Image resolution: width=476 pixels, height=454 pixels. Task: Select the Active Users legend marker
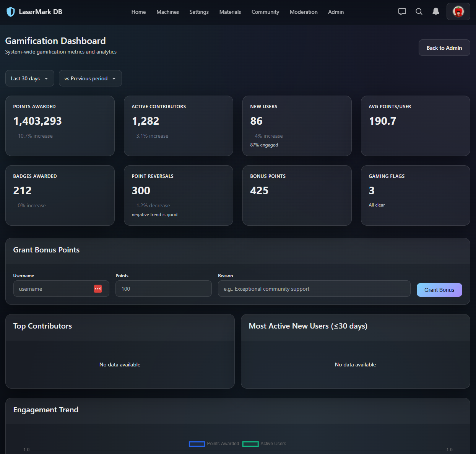pyautogui.click(x=250, y=444)
